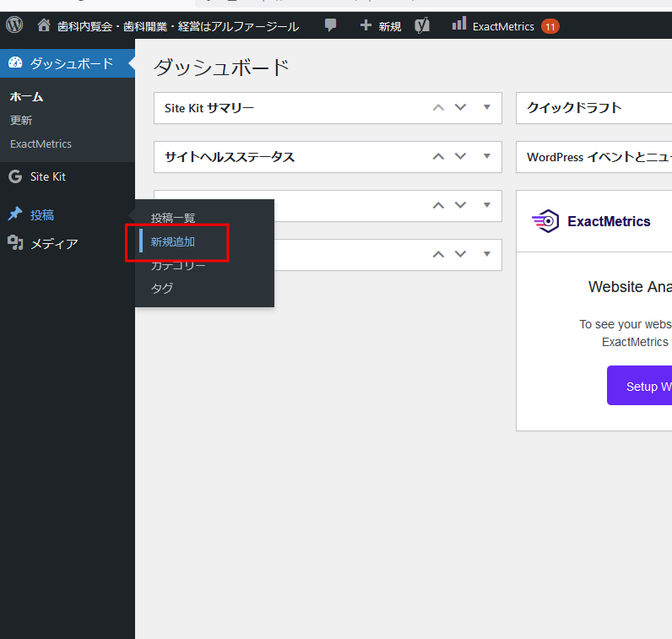Viewport: 672px width, 639px height.
Task: Select 新規追加 in the 投稿 flyout
Action: (x=173, y=241)
